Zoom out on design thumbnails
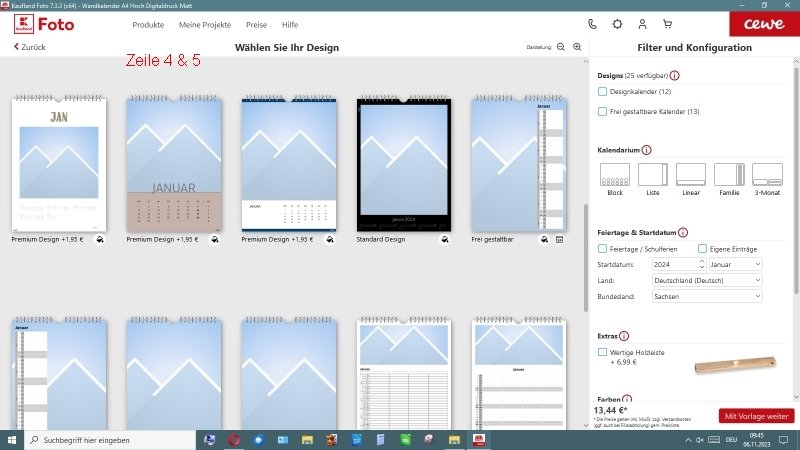Image resolution: width=800 pixels, height=450 pixels. click(x=561, y=47)
